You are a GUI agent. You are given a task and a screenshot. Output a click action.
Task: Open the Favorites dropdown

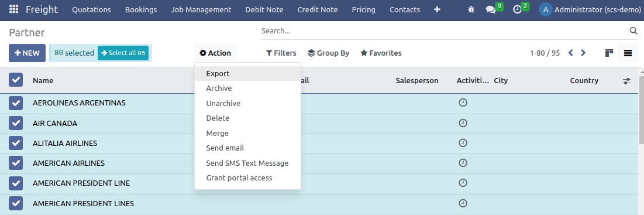[x=381, y=53]
